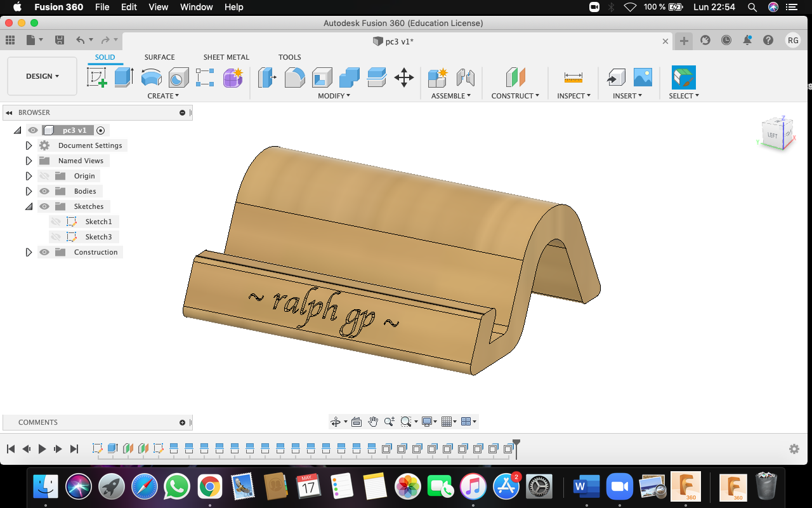
Task: Activate the Move/Copy arrows tool
Action: 404,77
